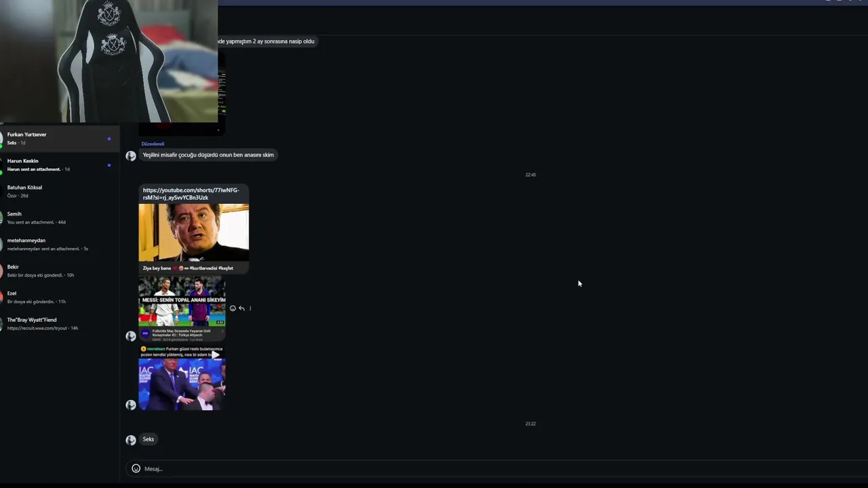Click sender avatar beside the Yeşilini misafir message
868x488 pixels.
click(x=131, y=156)
